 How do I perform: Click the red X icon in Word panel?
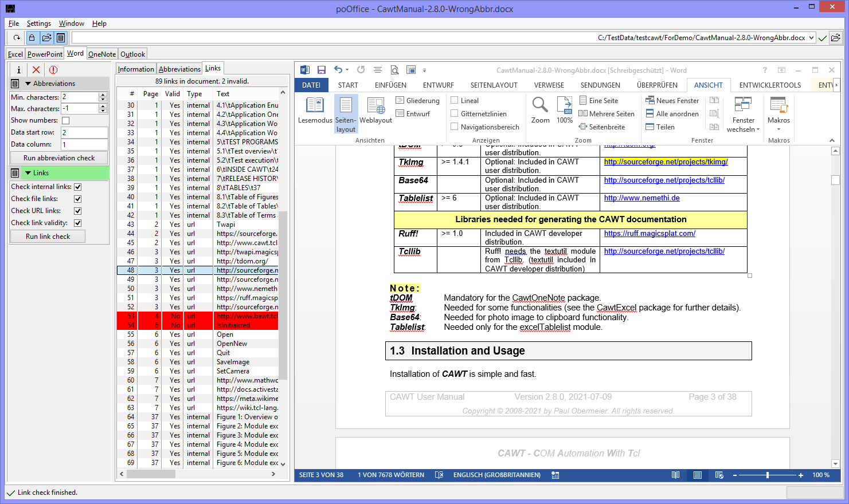36,70
